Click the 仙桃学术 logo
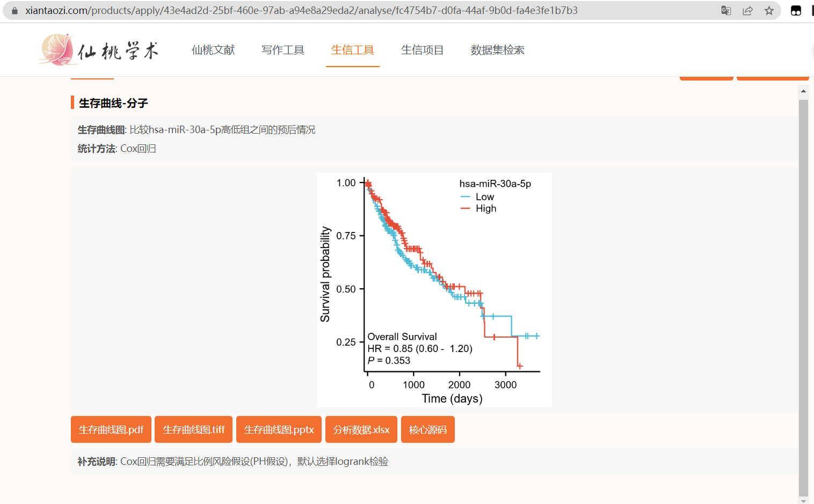Viewport: 814px width, 504px height. point(99,50)
